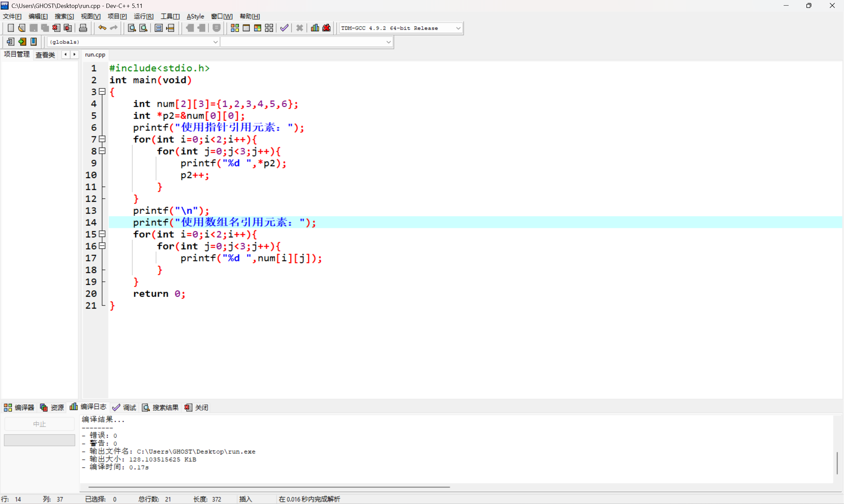This screenshot has height=504, width=844.
Task: Switch to the 查看类 class view tab
Action: pos(45,55)
